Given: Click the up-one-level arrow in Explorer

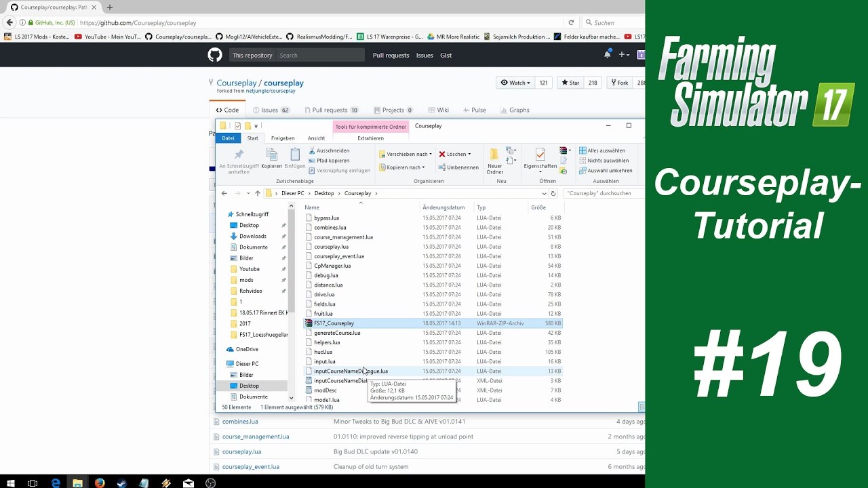Looking at the screenshot, I should pyautogui.click(x=258, y=193).
